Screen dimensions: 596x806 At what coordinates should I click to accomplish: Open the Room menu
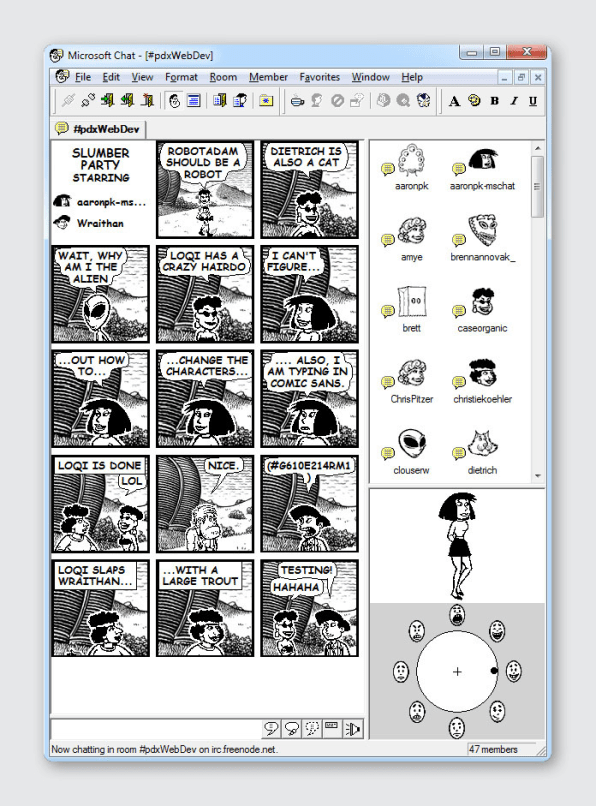223,77
